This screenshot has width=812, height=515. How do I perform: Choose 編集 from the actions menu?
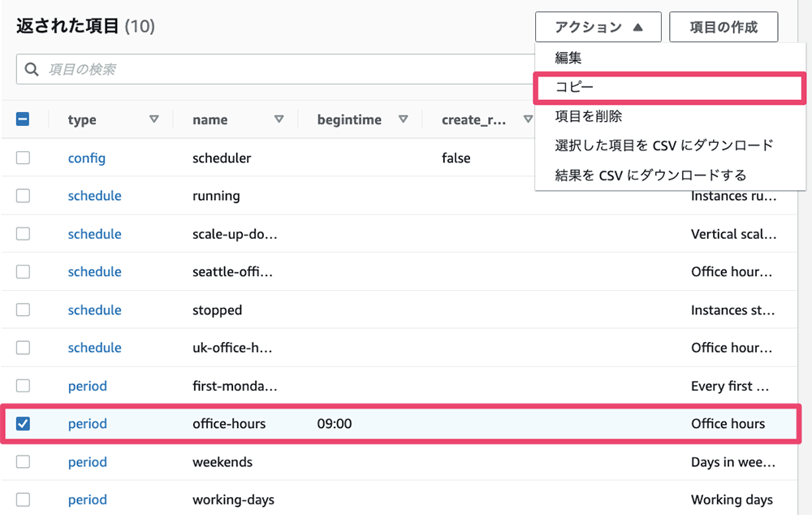(x=568, y=58)
